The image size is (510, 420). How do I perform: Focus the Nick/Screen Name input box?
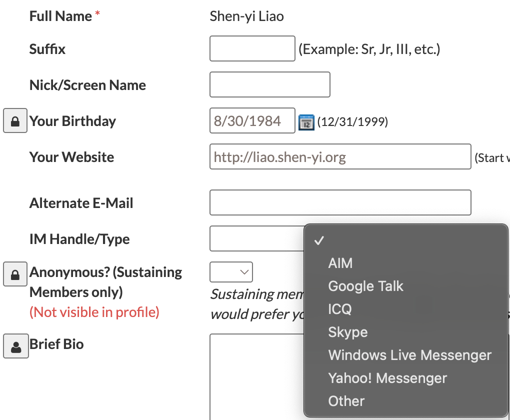point(270,84)
